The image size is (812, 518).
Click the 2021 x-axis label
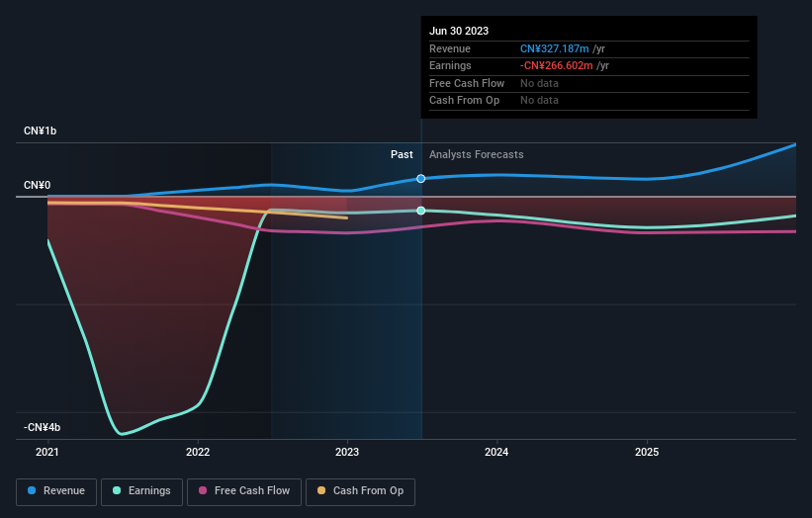pos(47,453)
